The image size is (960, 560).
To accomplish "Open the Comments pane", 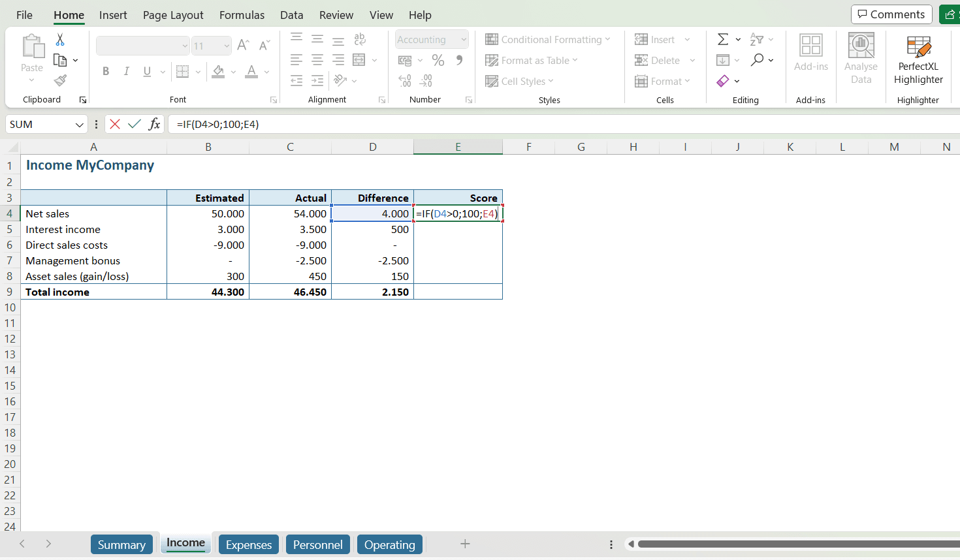I will coord(891,14).
